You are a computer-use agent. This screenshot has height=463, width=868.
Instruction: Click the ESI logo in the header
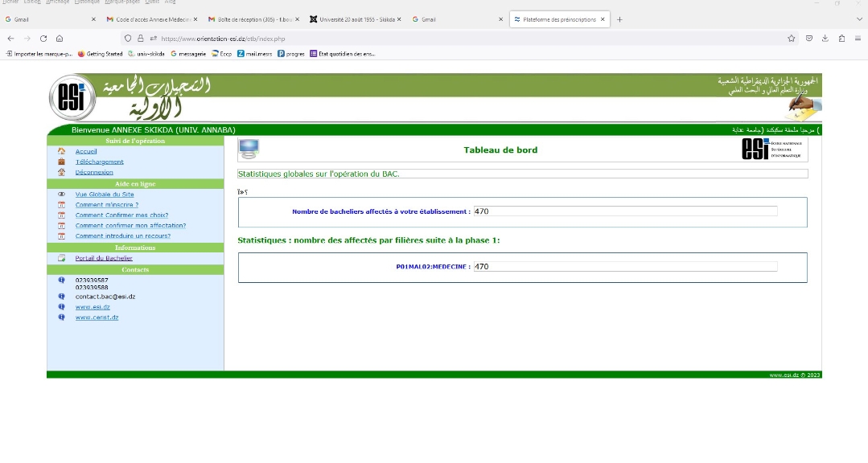(72, 97)
